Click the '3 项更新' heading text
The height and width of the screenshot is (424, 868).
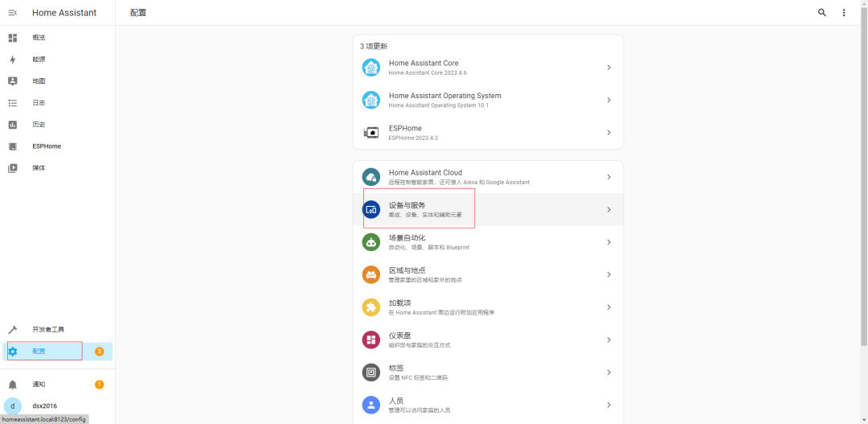click(x=374, y=47)
